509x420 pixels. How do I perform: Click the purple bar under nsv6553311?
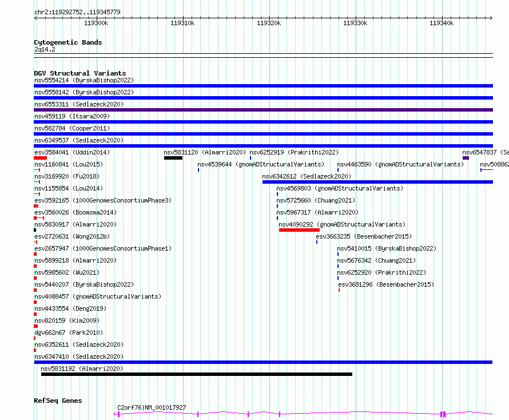click(263, 110)
